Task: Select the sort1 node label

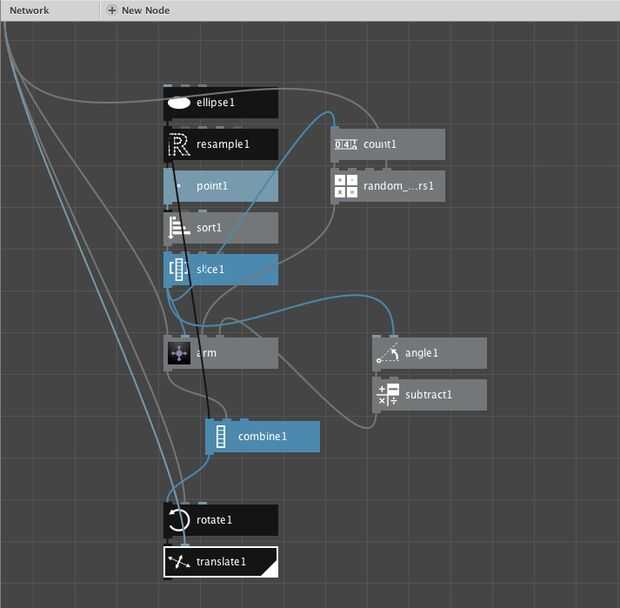Action: point(209,228)
